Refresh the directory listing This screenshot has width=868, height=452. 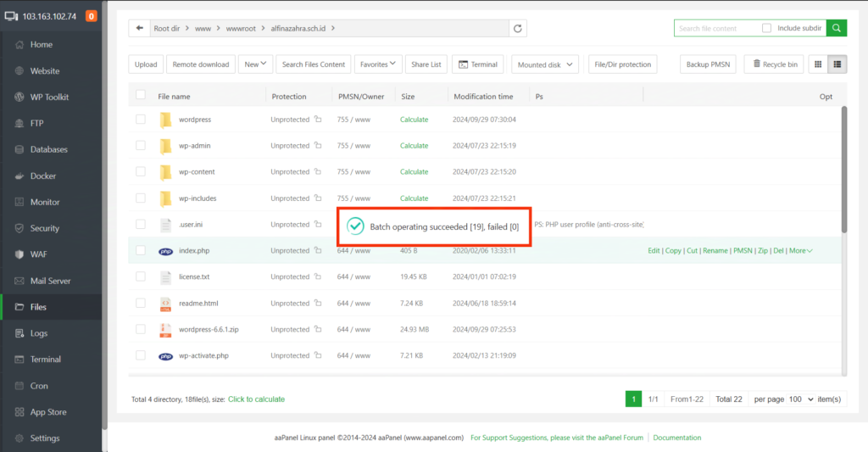pos(518,28)
